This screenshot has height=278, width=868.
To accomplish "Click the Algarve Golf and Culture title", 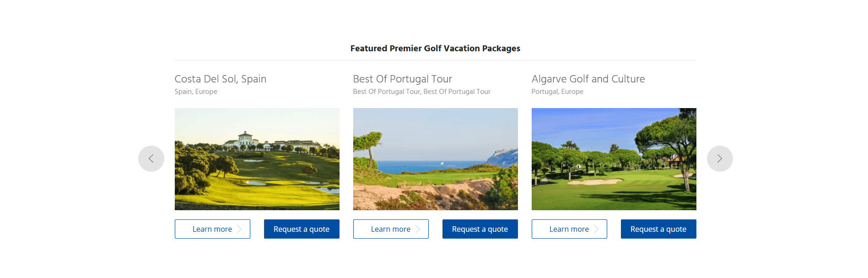I will (588, 79).
